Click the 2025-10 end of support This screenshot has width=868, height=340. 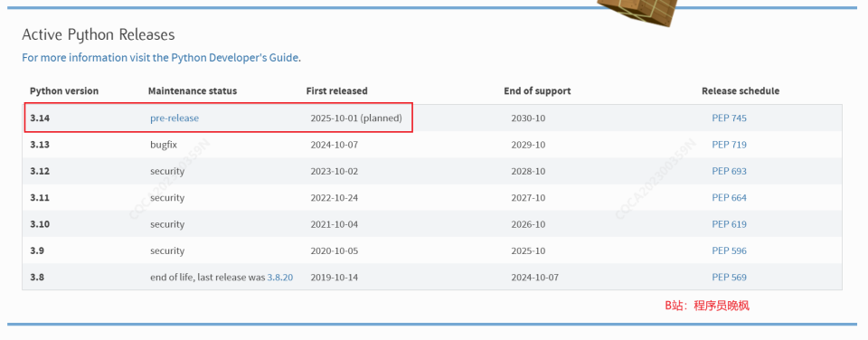click(528, 250)
